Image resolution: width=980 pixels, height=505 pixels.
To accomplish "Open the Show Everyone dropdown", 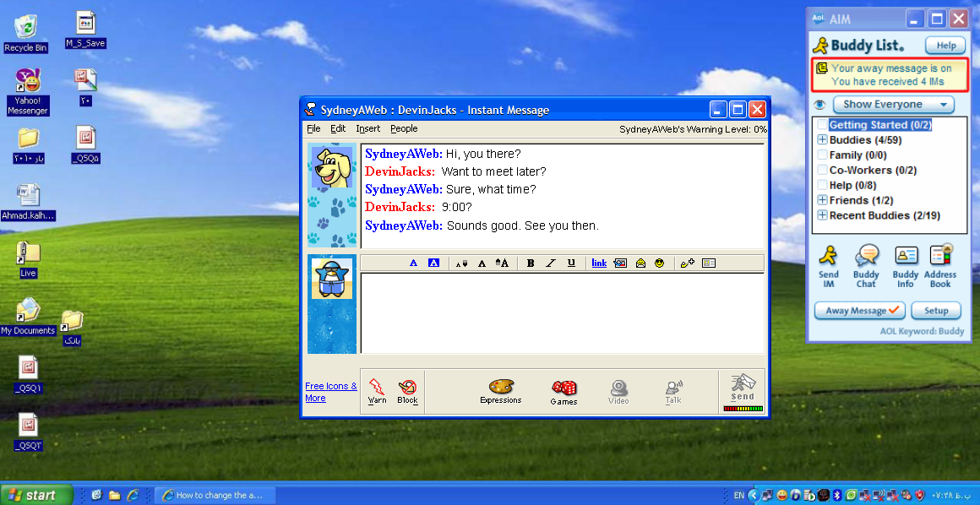I will pyautogui.click(x=894, y=105).
